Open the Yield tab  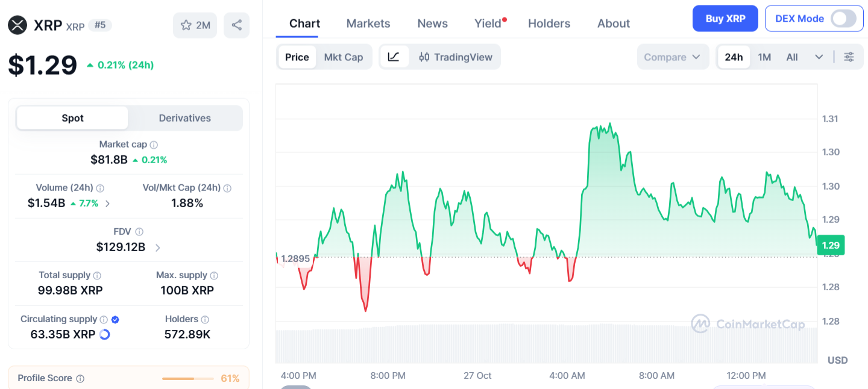point(488,23)
